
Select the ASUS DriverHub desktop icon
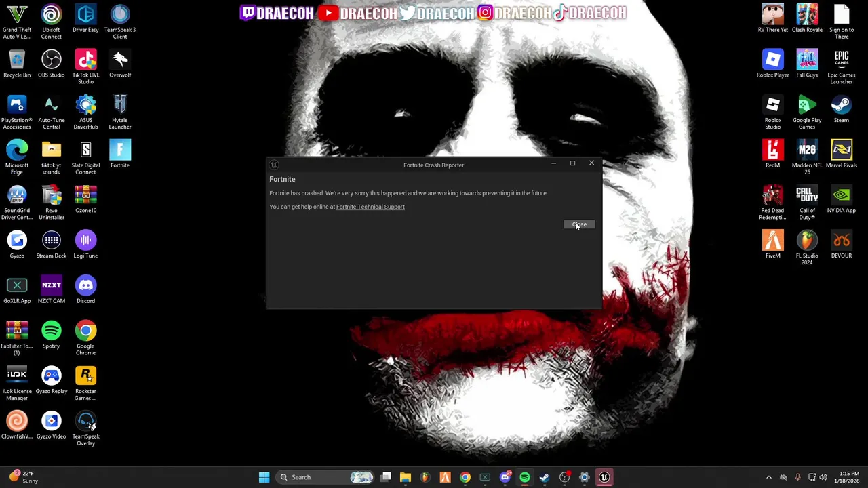[85, 112]
